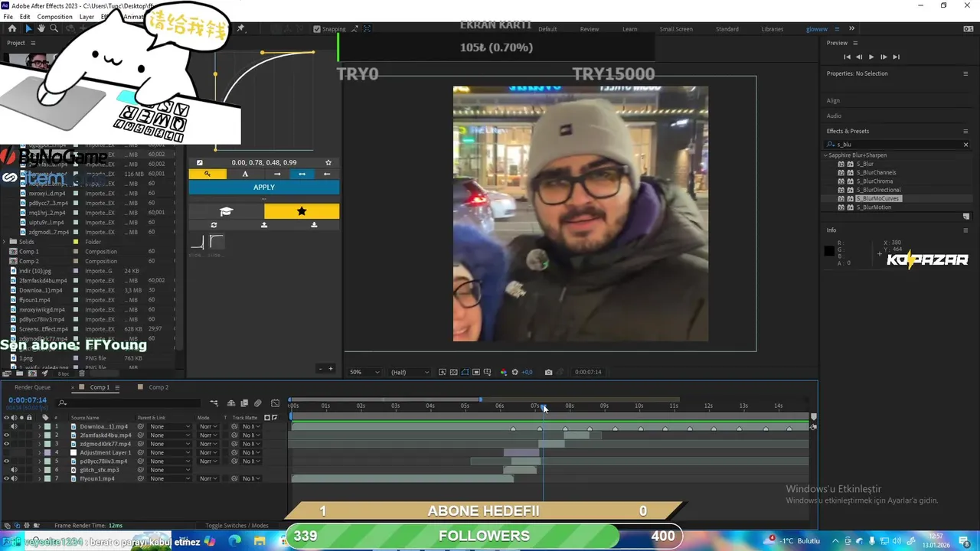Open the Home screen icon in the toolbar
This screenshot has width=980, height=551.
pyautogui.click(x=11, y=28)
